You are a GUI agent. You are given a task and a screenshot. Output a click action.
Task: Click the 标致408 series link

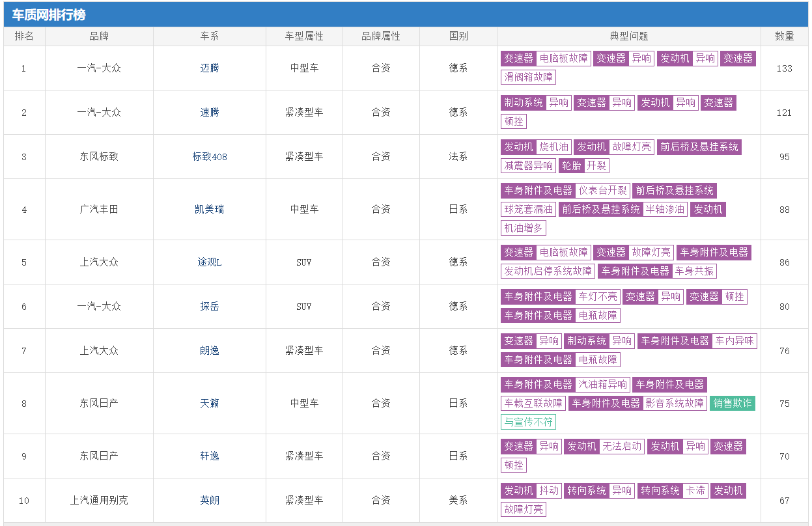[x=209, y=157]
